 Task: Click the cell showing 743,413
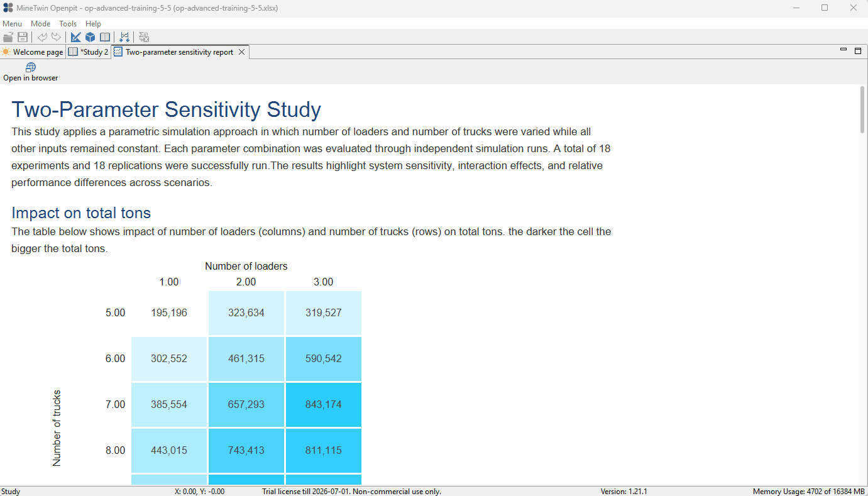246,450
